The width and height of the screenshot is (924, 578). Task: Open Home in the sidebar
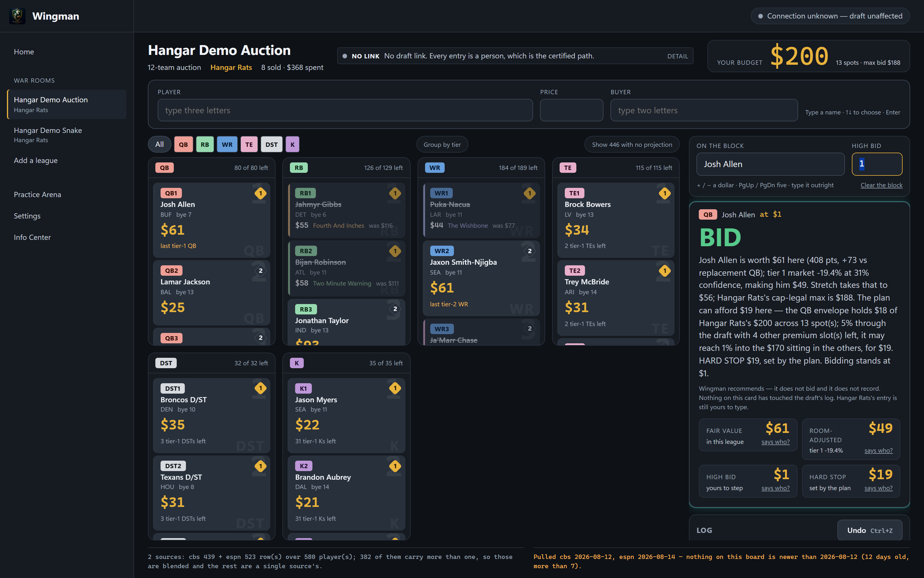[24, 52]
